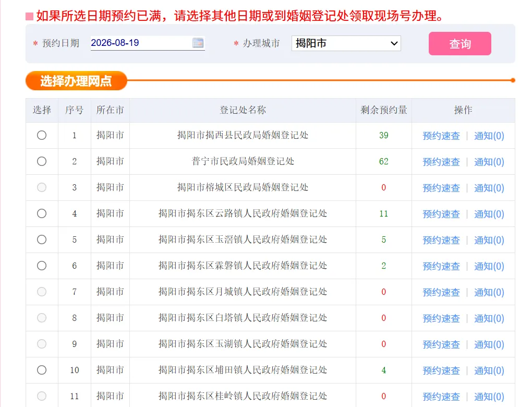
Task: Click remaining quota 5 for 玉滘镇
Action: pos(384,240)
